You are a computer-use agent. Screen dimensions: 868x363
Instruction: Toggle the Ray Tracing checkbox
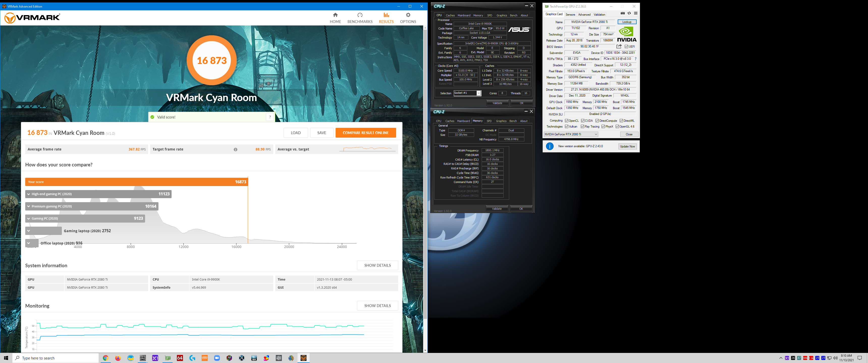(583, 127)
